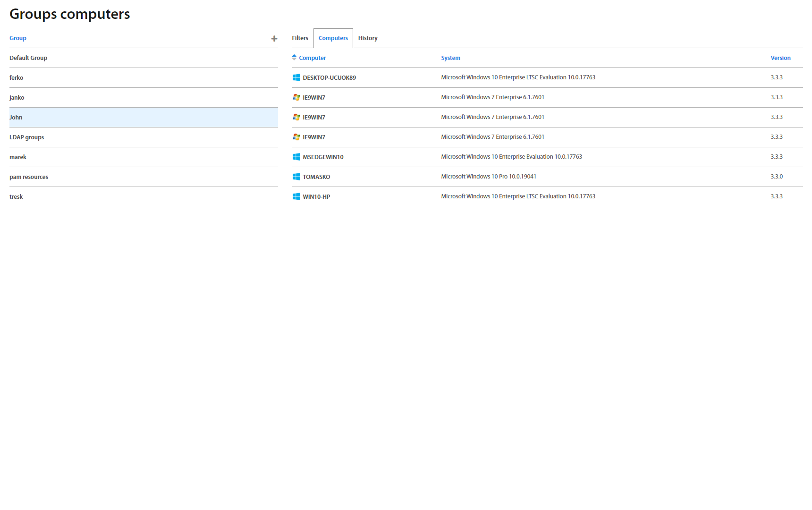Click the Windows icon next to WIN10-HP
This screenshot has height=510, width=812.
[296, 196]
